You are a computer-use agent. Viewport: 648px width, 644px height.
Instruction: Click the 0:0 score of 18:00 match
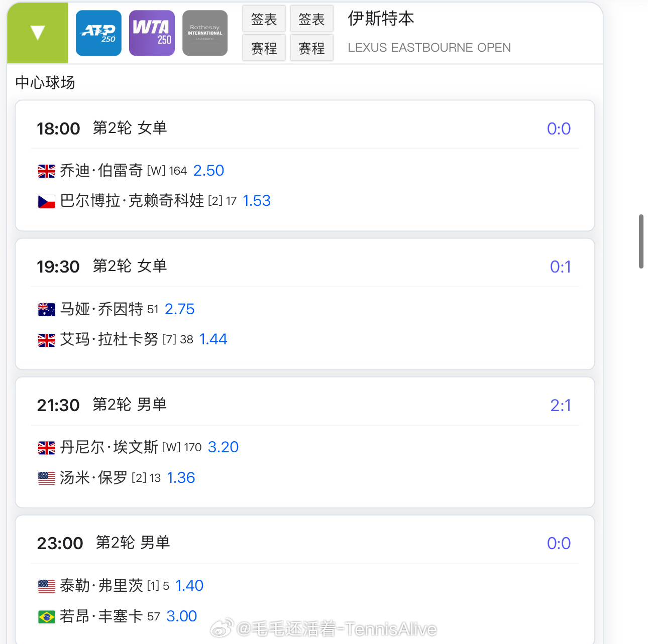tap(559, 128)
